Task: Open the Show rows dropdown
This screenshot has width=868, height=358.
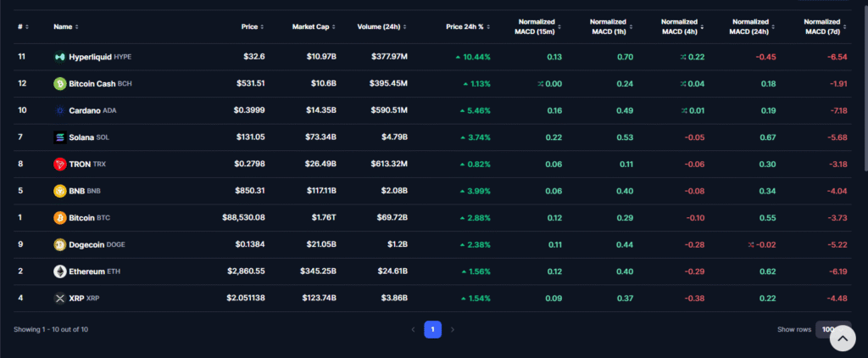Action: click(832, 329)
